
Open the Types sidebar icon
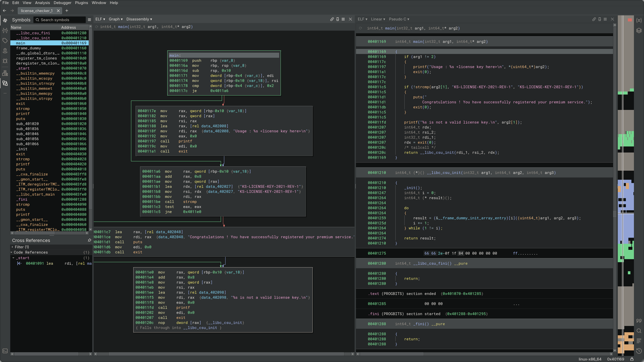coord(5,31)
